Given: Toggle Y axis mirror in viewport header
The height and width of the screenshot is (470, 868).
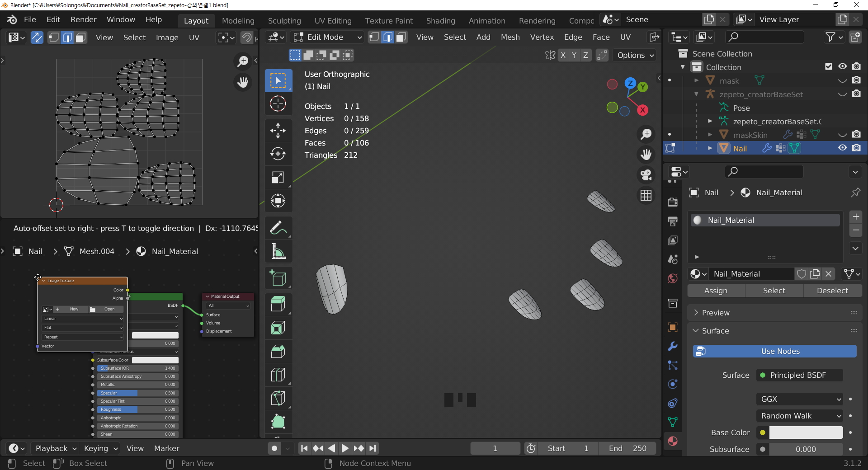Looking at the screenshot, I should pyautogui.click(x=574, y=55).
